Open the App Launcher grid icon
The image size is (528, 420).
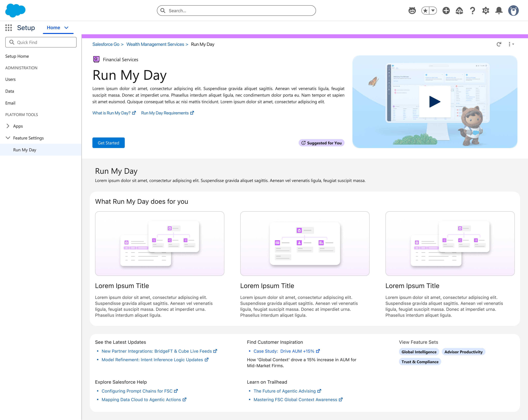click(x=9, y=28)
